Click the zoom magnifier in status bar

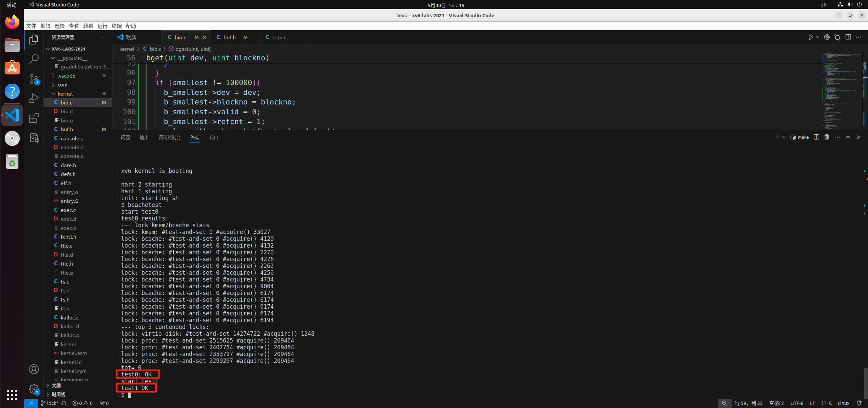click(x=724, y=403)
